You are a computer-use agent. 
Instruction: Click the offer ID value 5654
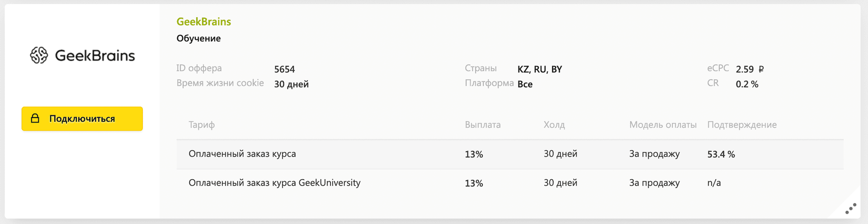284,69
